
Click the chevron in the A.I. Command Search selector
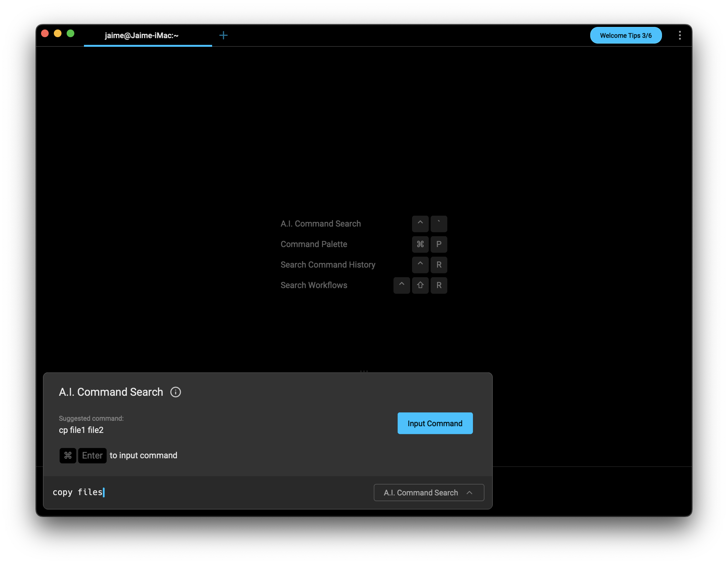point(469,492)
